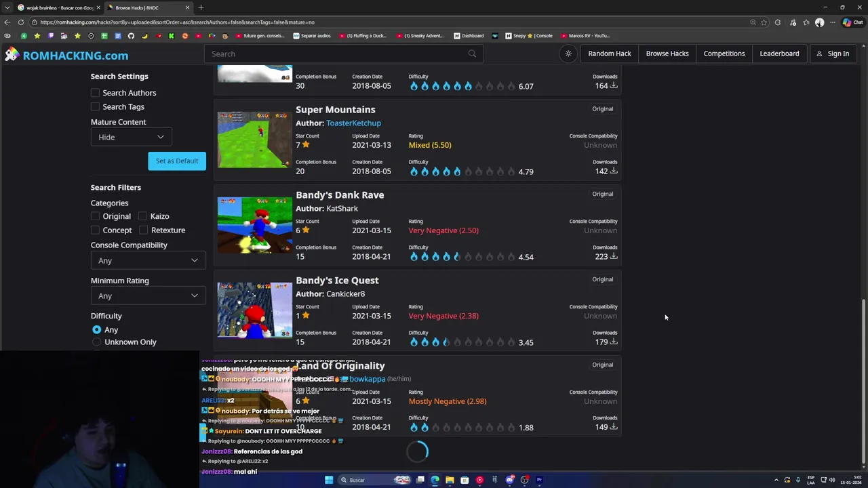Screen dimensions: 868x488
Task: Click the user icon in Sign In button
Action: pos(819,54)
